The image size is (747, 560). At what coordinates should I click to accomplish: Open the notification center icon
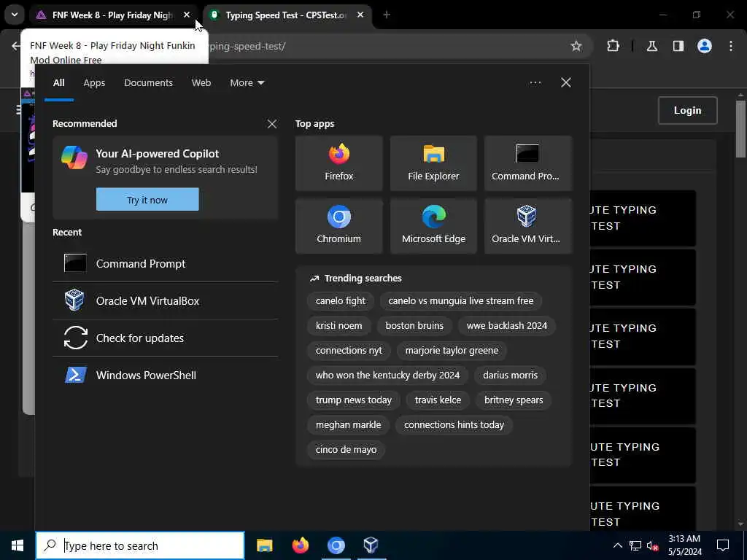[723, 545]
